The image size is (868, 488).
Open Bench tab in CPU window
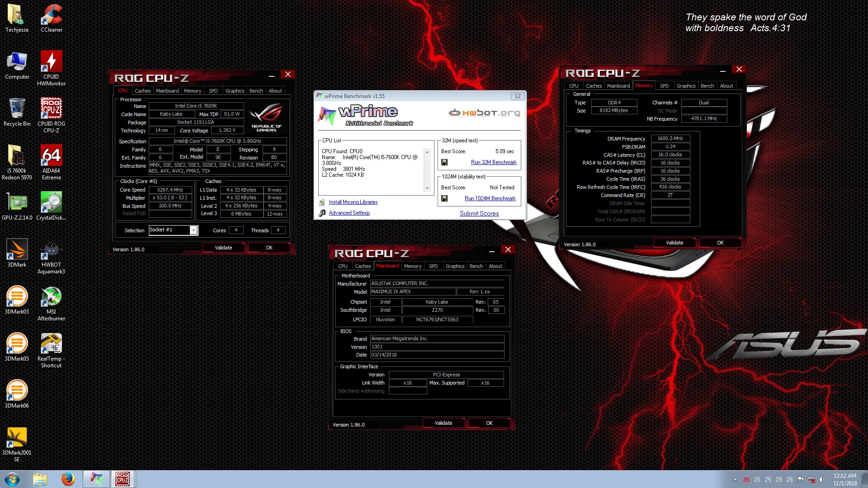pyautogui.click(x=256, y=91)
